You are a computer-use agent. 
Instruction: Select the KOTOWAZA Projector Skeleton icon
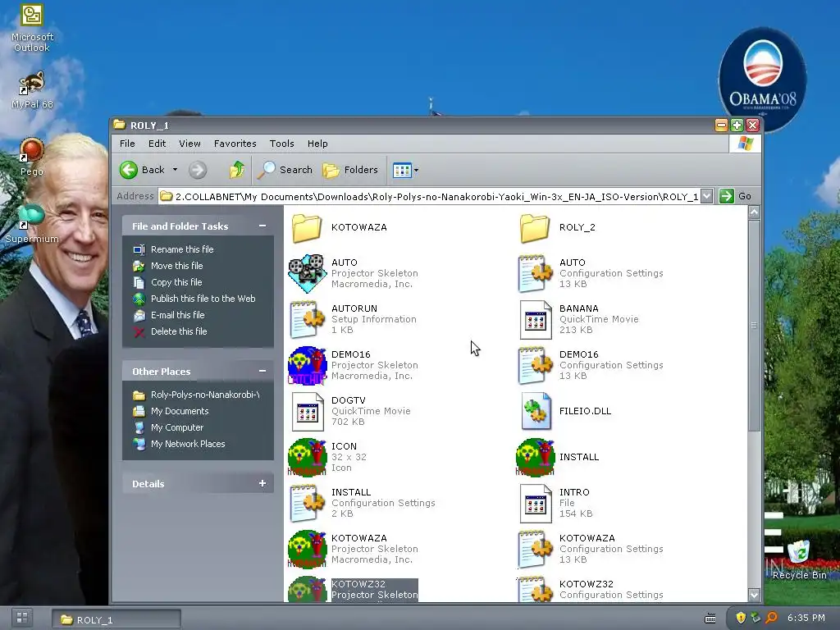coord(307,549)
